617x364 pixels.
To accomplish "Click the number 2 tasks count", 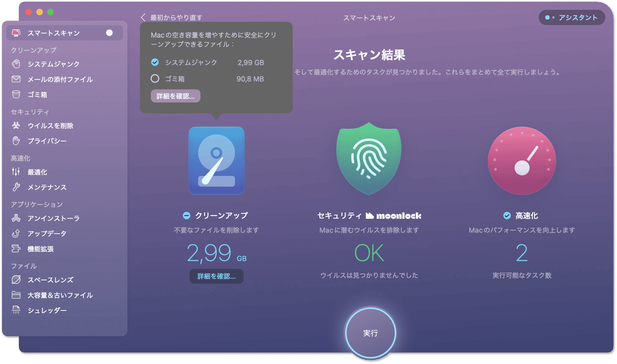I will (x=521, y=253).
